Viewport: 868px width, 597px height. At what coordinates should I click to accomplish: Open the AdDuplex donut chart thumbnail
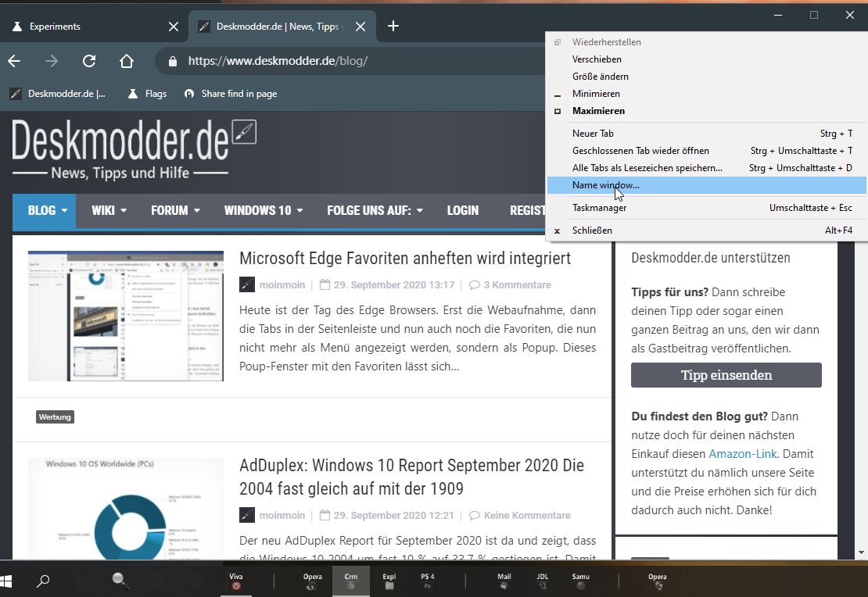pyautogui.click(x=126, y=509)
